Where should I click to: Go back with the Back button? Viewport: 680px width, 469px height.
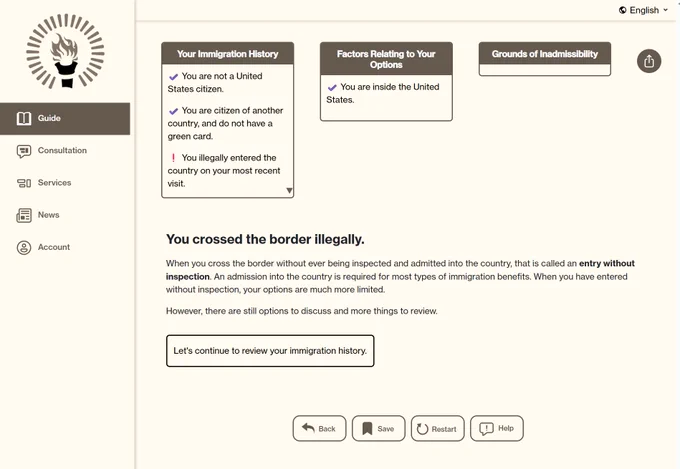(320, 429)
